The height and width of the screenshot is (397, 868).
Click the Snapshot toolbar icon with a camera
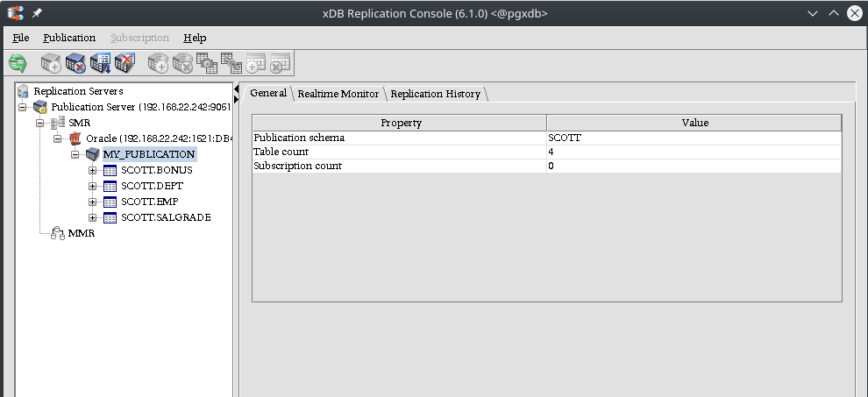207,63
